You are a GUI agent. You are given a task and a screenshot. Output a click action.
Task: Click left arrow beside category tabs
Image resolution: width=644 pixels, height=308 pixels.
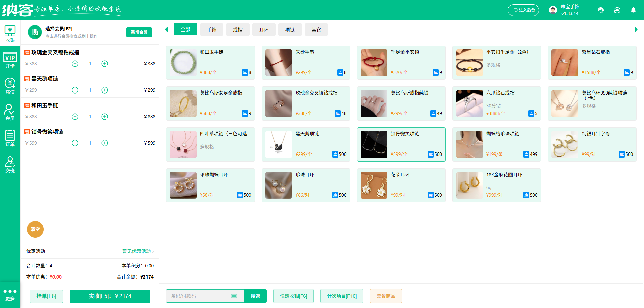pos(166,29)
